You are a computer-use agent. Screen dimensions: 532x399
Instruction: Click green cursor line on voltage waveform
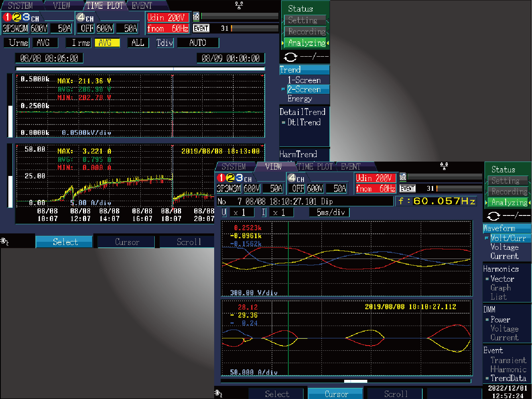[x=288, y=258]
